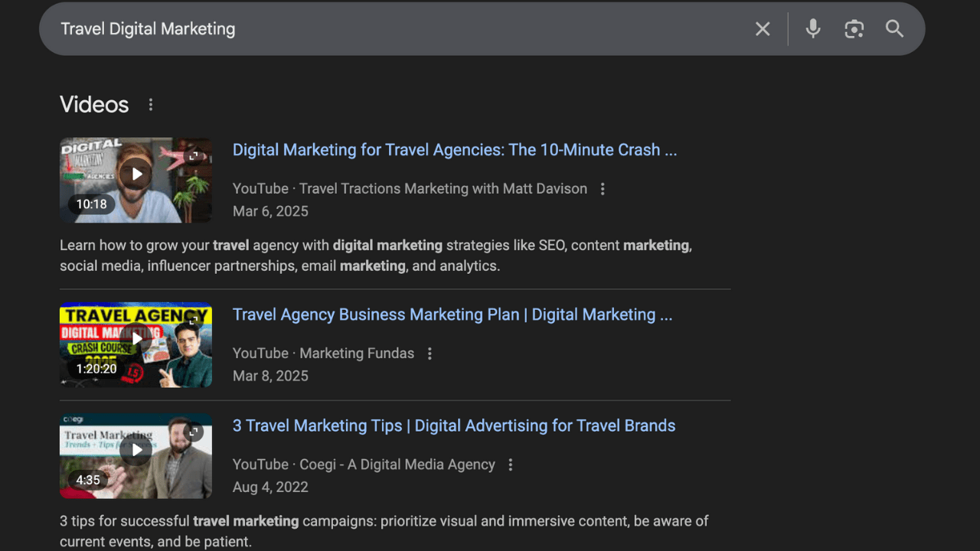Open options menu beside Videos heading
Screen dimensions: 980x551
[x=151, y=105]
